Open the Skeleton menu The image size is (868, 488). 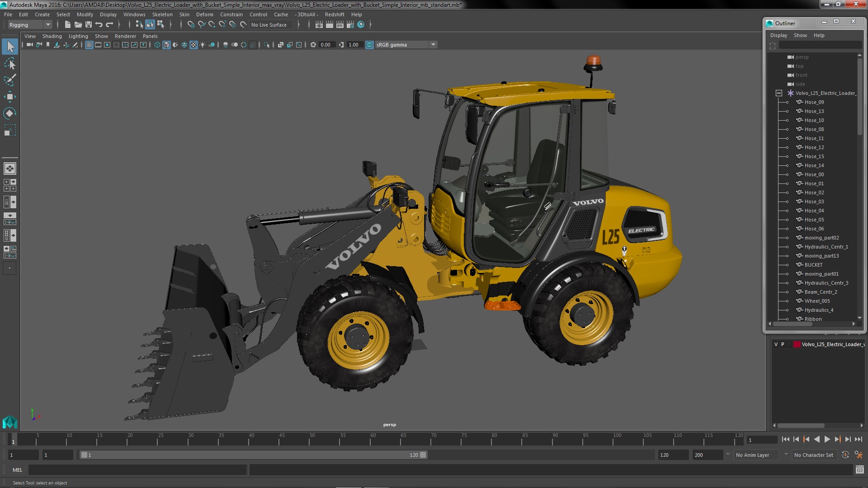(162, 14)
